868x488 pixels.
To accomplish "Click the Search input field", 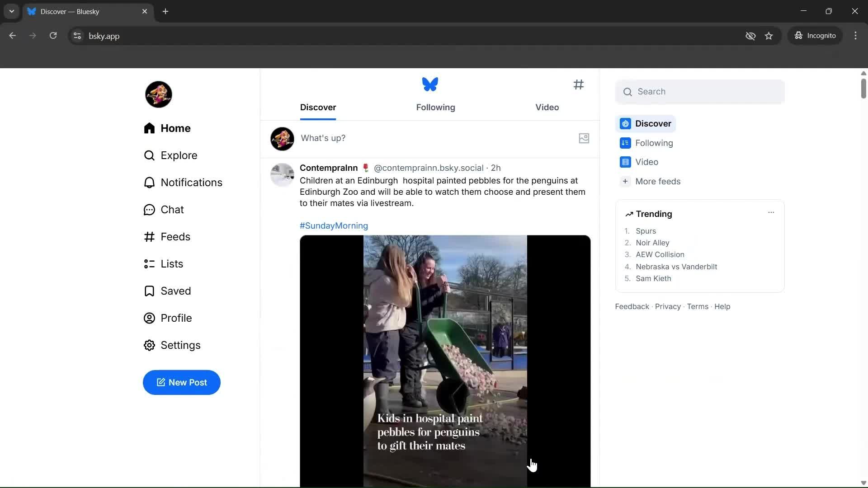I will pyautogui.click(x=699, y=91).
